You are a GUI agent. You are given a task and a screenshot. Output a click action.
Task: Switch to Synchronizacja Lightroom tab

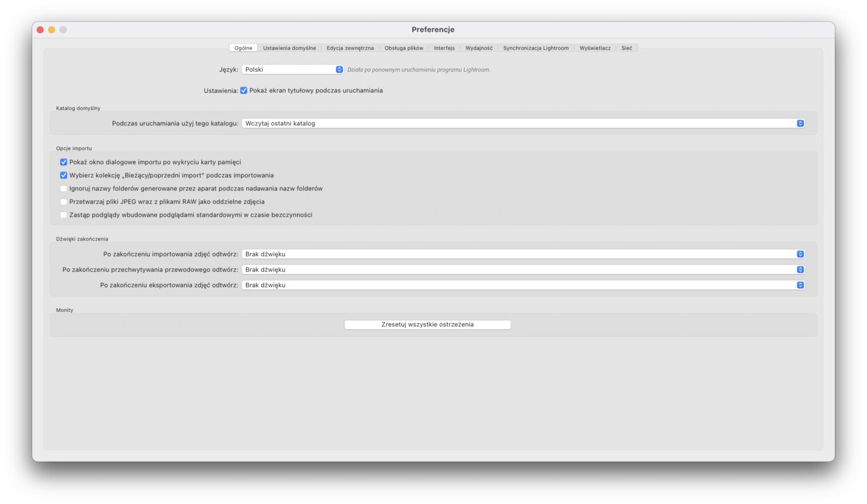[x=536, y=48]
